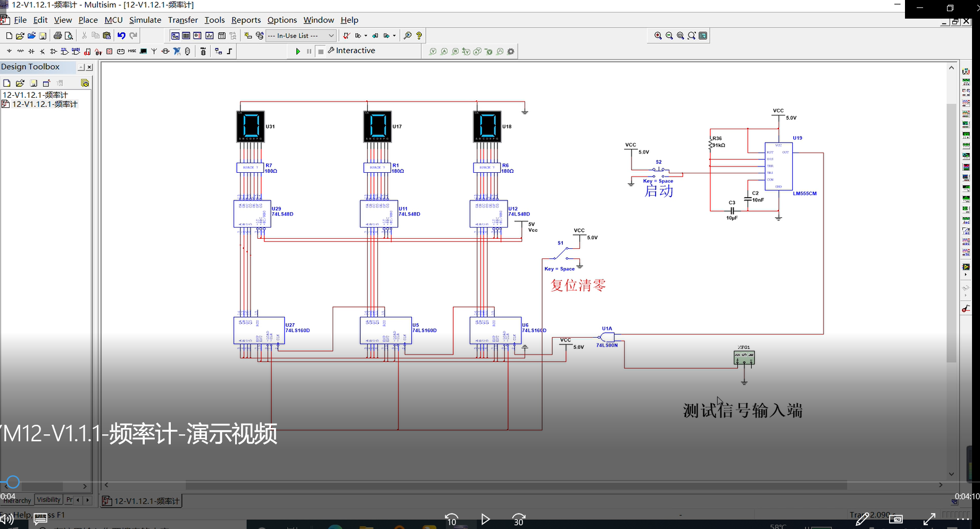Expand forward annotate dropdown arrow

[x=394, y=36]
